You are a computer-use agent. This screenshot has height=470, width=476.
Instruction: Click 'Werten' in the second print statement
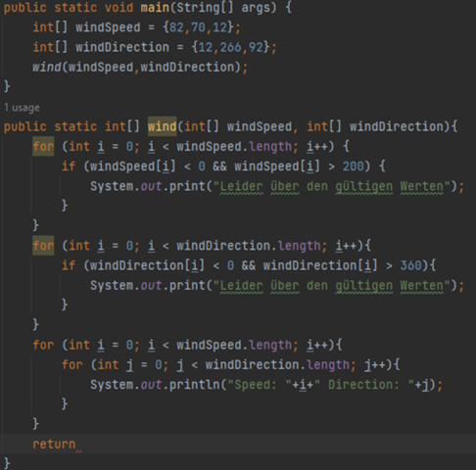coord(422,286)
